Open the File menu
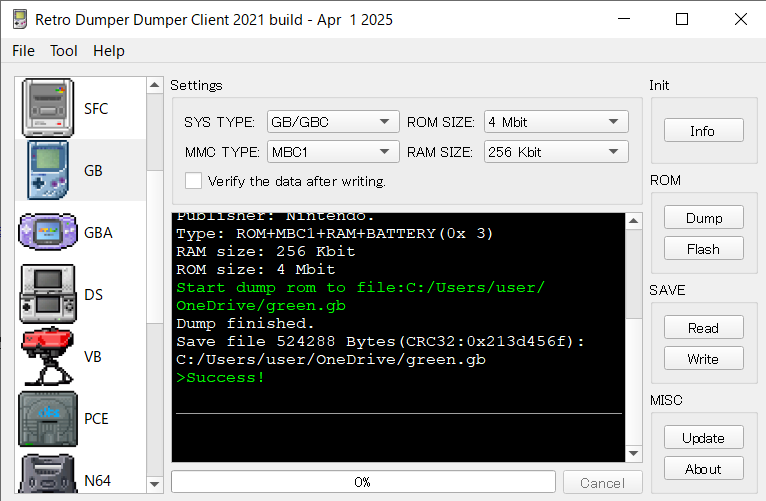 pos(23,51)
